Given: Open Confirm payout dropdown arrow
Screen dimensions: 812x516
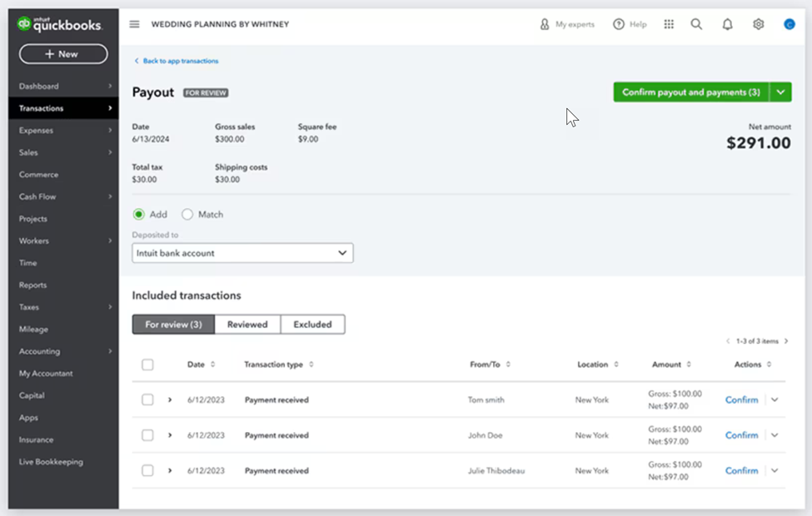Looking at the screenshot, I should pyautogui.click(x=781, y=92).
